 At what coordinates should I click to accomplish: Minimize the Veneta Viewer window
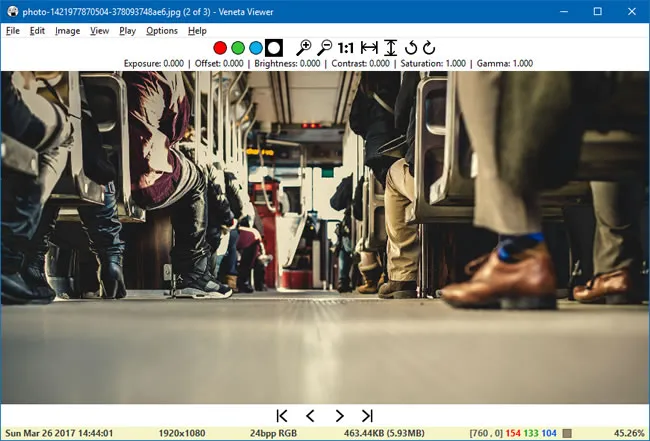pyautogui.click(x=564, y=12)
